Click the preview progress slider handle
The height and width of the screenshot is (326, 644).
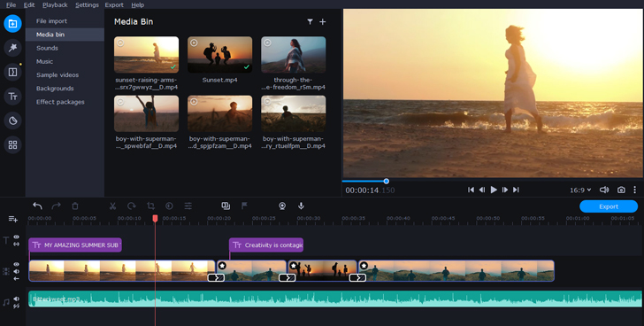pos(386,182)
